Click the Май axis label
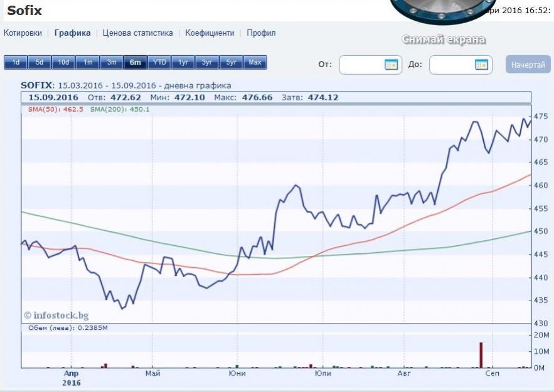This screenshot has width=554, height=392. tap(152, 373)
